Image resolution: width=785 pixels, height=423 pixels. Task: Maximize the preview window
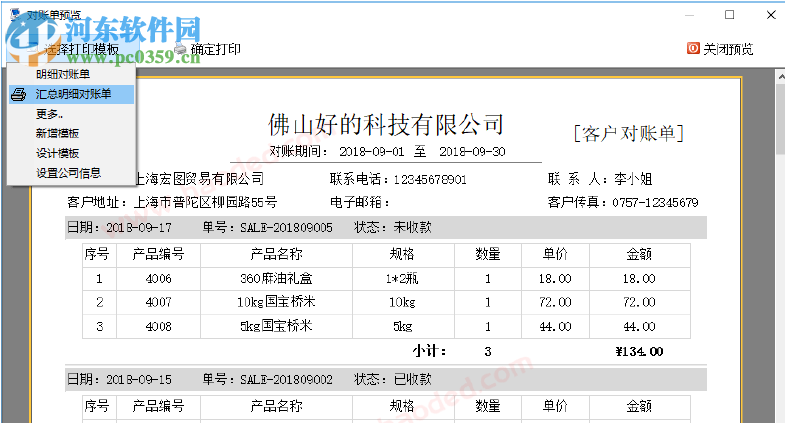click(729, 15)
